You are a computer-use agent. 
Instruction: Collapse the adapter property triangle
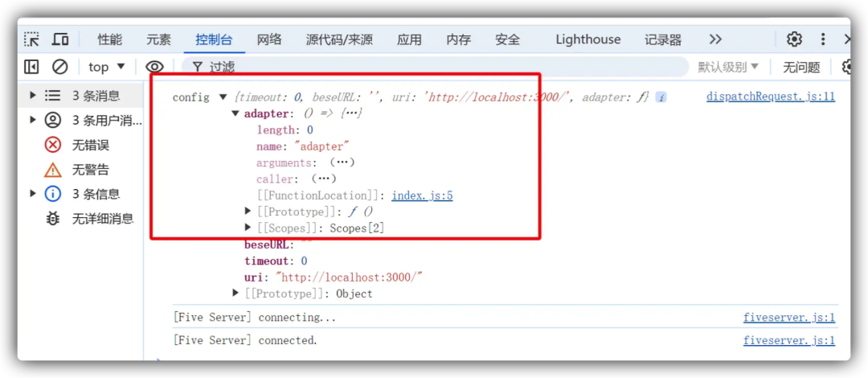click(x=235, y=113)
